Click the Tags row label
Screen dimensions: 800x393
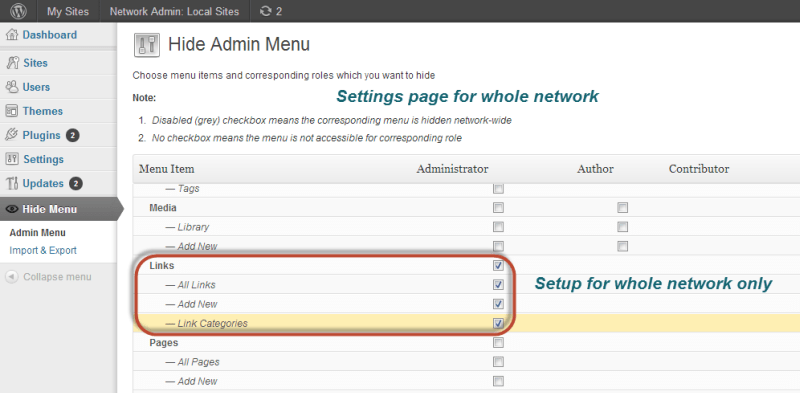pyautogui.click(x=182, y=189)
